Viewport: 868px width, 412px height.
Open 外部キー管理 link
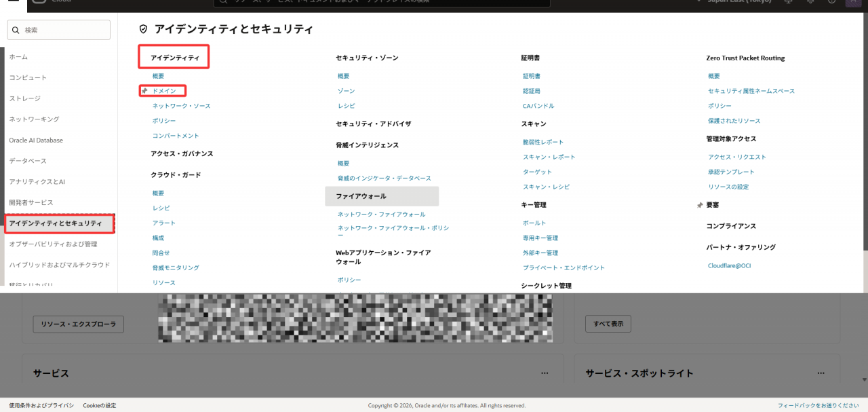tap(540, 253)
